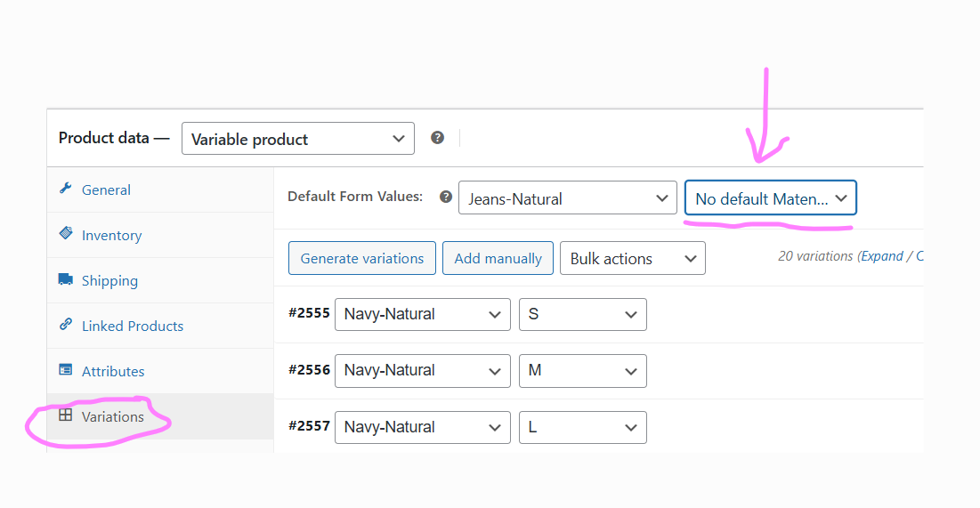Click Default Form Values help icon
This screenshot has width=980, height=508.
[446, 198]
